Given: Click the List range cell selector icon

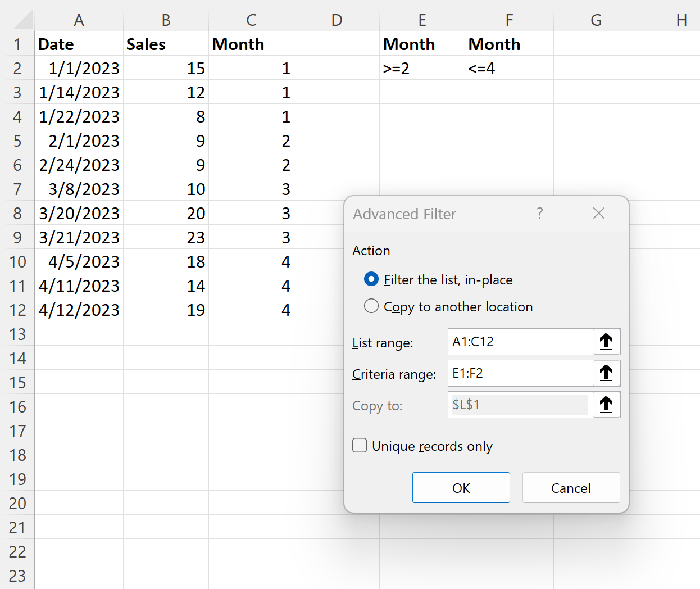Looking at the screenshot, I should pyautogui.click(x=606, y=342).
